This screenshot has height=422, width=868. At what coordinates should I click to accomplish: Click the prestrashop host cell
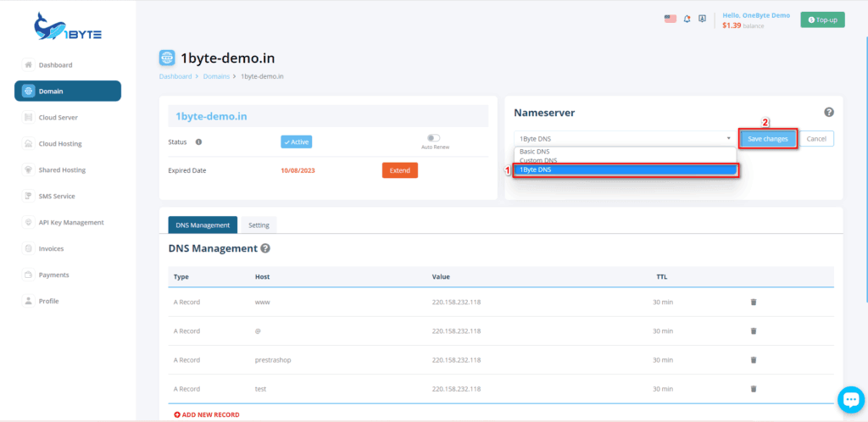click(x=273, y=359)
